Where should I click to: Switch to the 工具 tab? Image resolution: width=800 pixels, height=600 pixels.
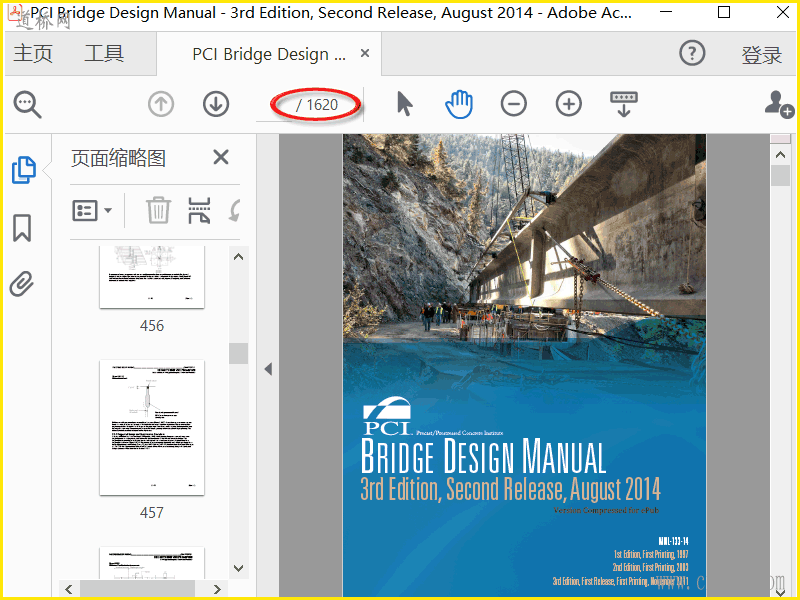click(x=104, y=54)
